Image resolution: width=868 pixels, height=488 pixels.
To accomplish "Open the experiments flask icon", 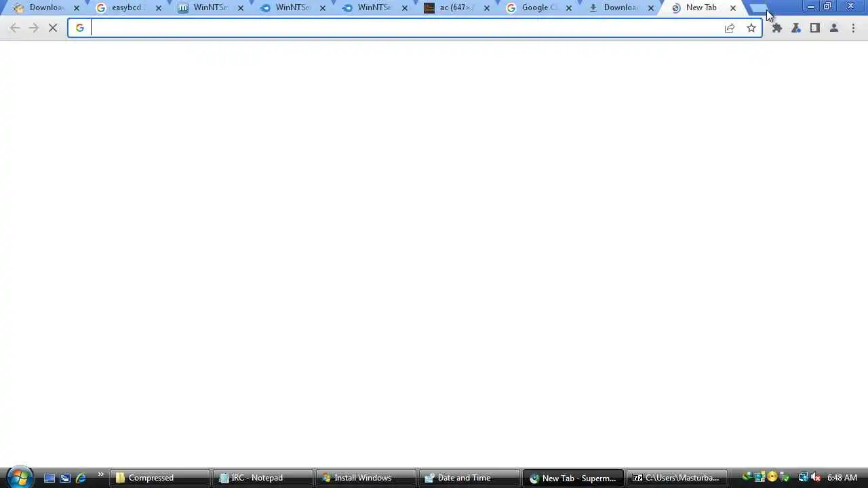I will coord(796,28).
